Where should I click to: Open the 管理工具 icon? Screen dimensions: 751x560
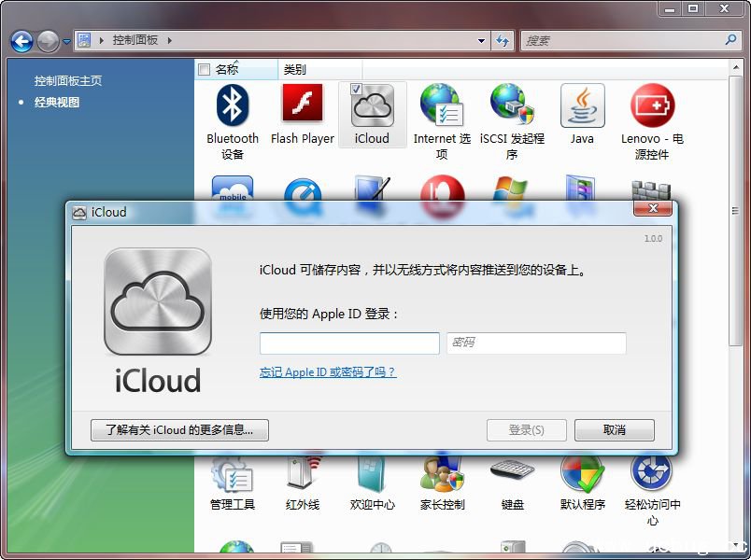[233, 483]
